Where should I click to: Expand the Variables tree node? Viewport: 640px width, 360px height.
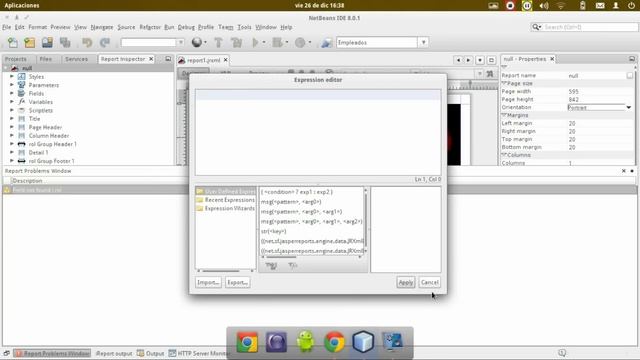tap(12, 102)
